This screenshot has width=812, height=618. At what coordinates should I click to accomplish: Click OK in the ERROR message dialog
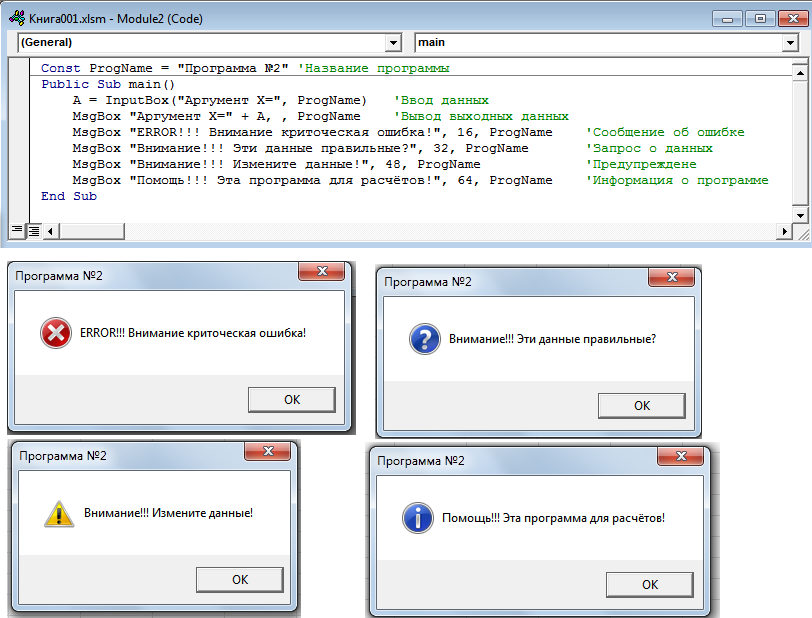click(x=292, y=399)
